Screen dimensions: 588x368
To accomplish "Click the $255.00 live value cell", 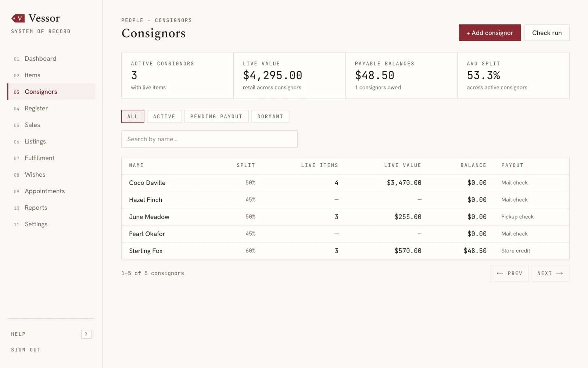I will pyautogui.click(x=408, y=217).
